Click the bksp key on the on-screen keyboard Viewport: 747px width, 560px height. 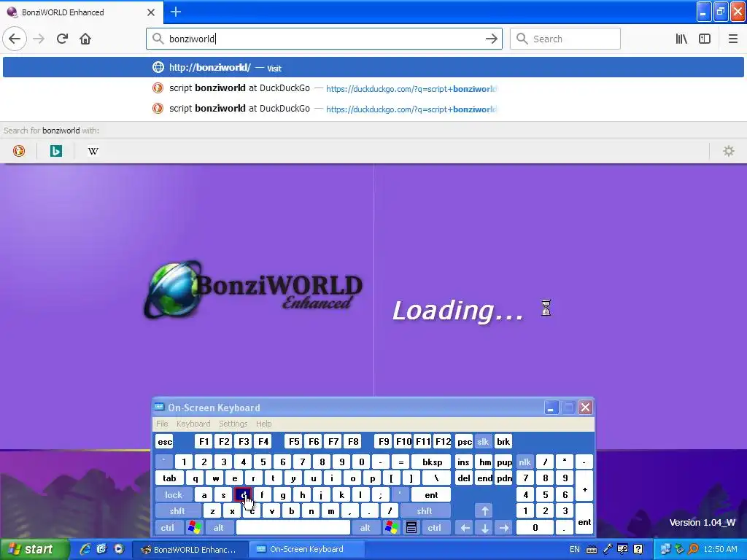(432, 462)
